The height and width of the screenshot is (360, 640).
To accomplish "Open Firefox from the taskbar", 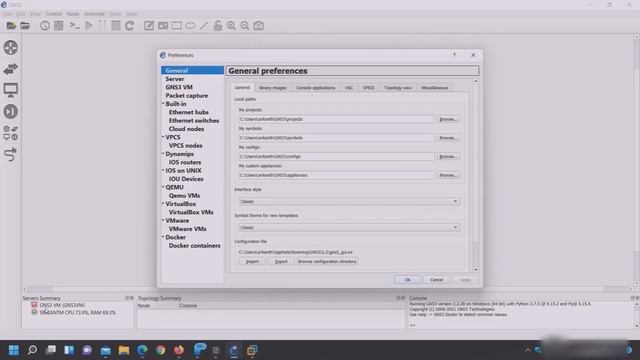I will pyautogui.click(x=179, y=350).
